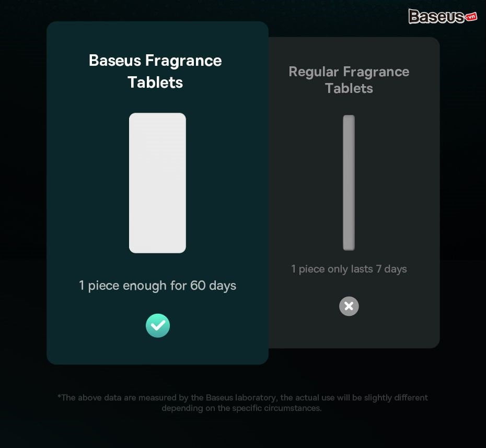Click the '1 piece only lasts 7 days' text
486x448 pixels.
click(x=349, y=269)
